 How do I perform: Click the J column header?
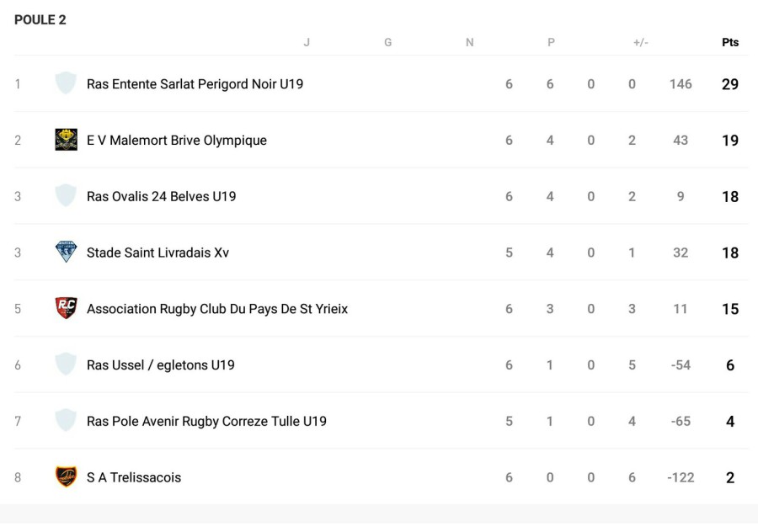click(307, 42)
